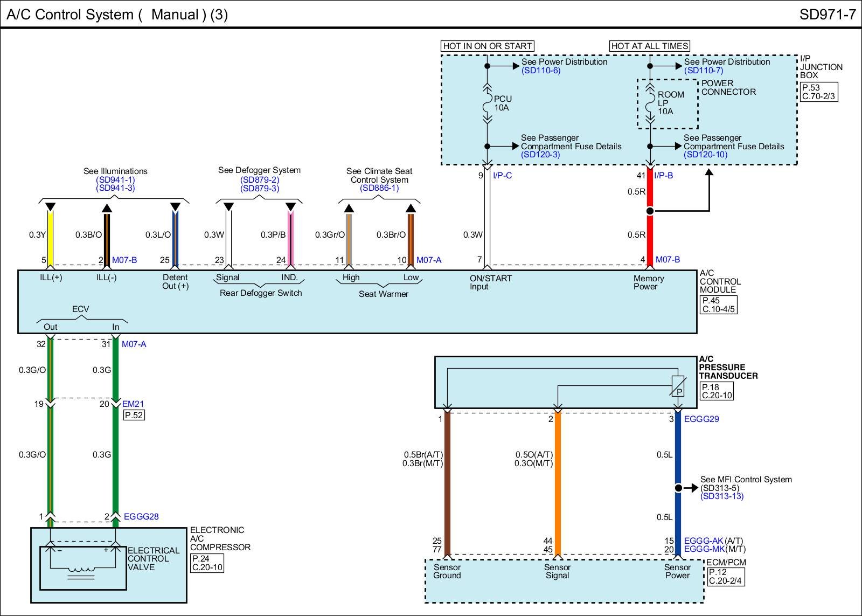Viewport: 862px width, 616px height.
Task: Click the P.53 C.70-2/3 junction box reference
Action: tap(818, 92)
